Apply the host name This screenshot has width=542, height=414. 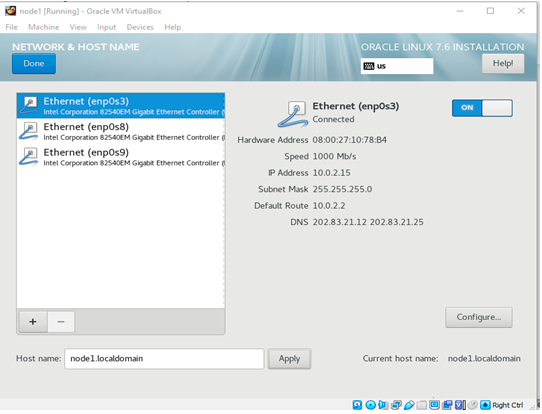tap(289, 359)
